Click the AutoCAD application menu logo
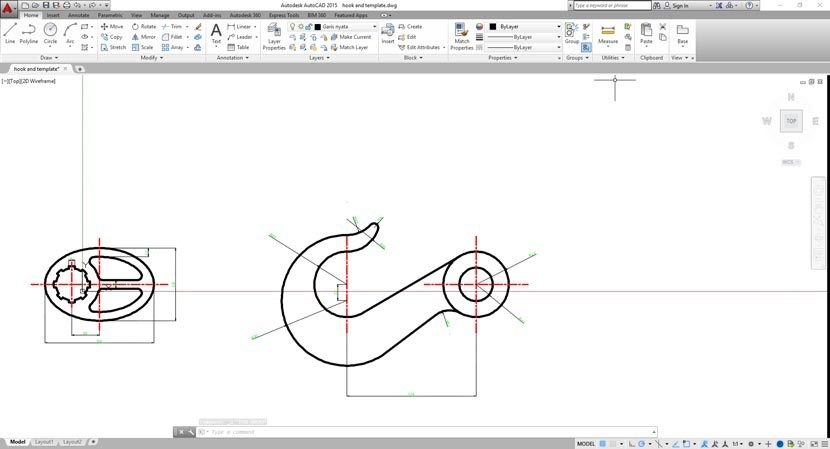This screenshot has height=449, width=830. (x=8, y=8)
